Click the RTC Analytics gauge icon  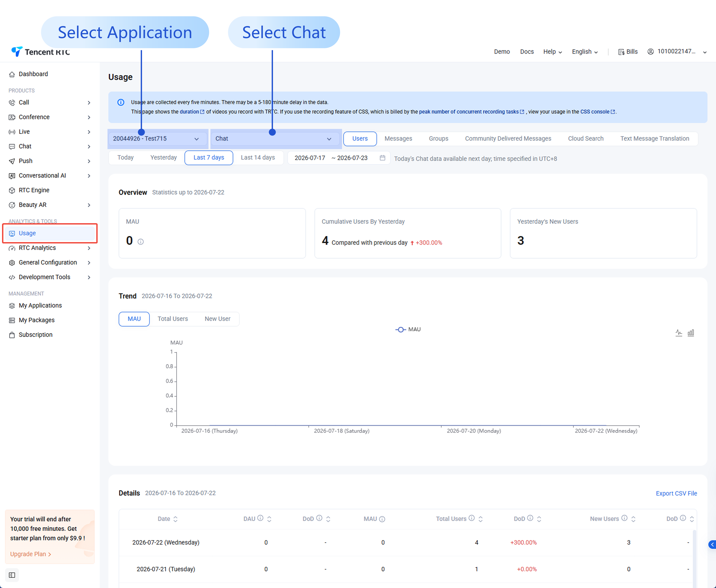coord(12,248)
